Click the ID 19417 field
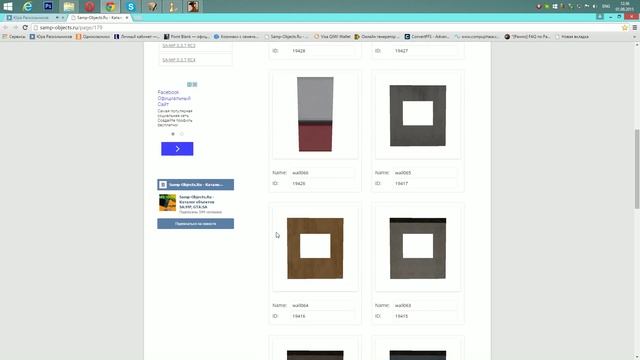The height and width of the screenshot is (360, 640). click(x=425, y=184)
